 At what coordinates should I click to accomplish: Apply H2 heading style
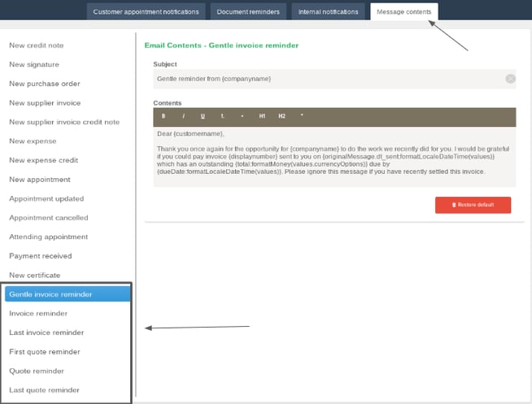pos(281,116)
